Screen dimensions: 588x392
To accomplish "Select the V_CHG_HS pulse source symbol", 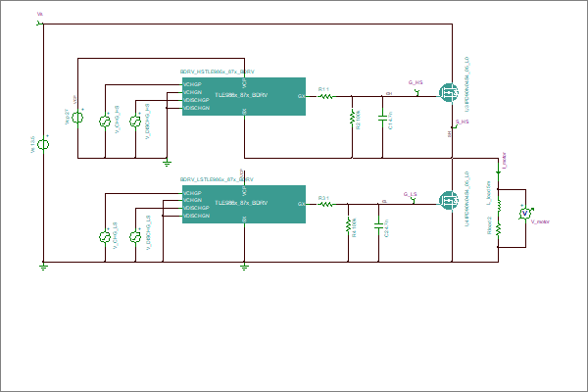I will point(105,122).
